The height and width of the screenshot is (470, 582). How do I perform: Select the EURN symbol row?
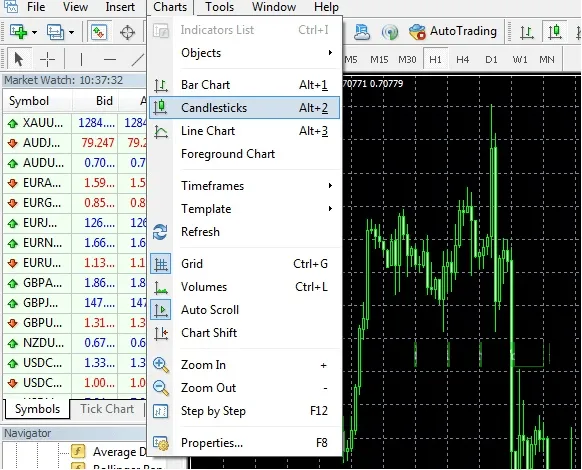click(x=75, y=243)
